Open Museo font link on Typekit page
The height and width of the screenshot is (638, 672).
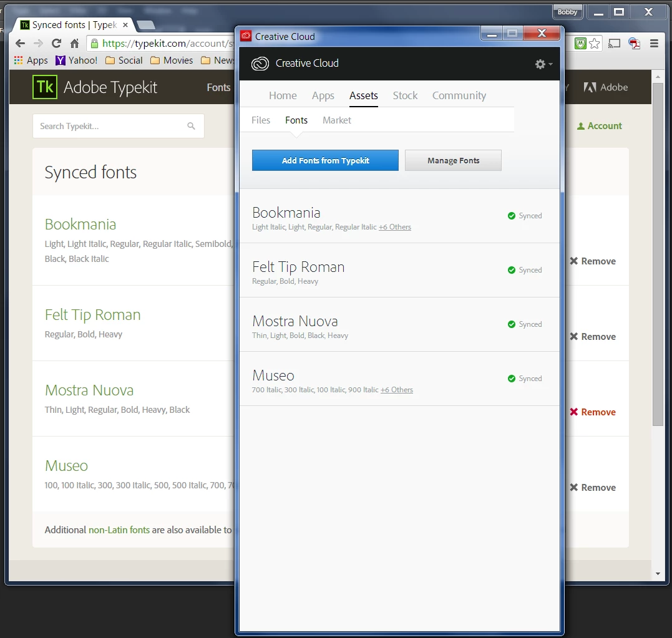66,466
